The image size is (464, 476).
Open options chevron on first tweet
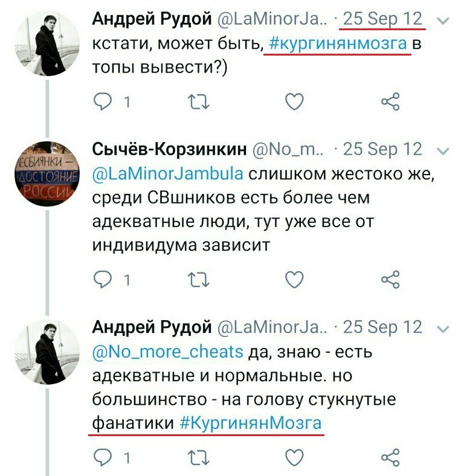pyautogui.click(x=443, y=21)
